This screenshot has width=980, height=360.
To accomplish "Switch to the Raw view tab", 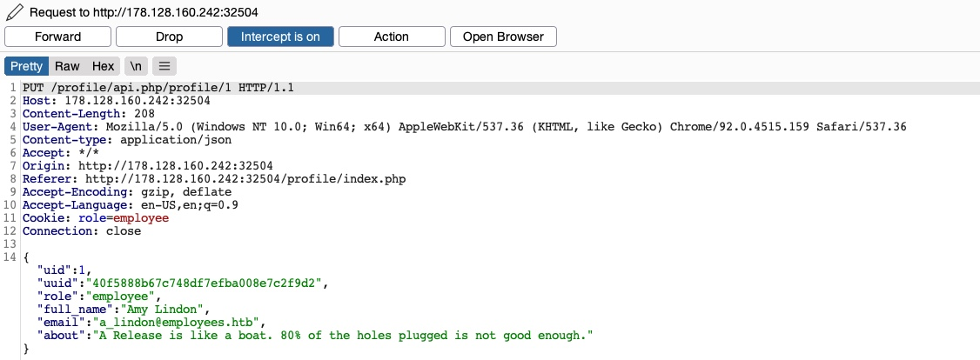I will tap(67, 66).
